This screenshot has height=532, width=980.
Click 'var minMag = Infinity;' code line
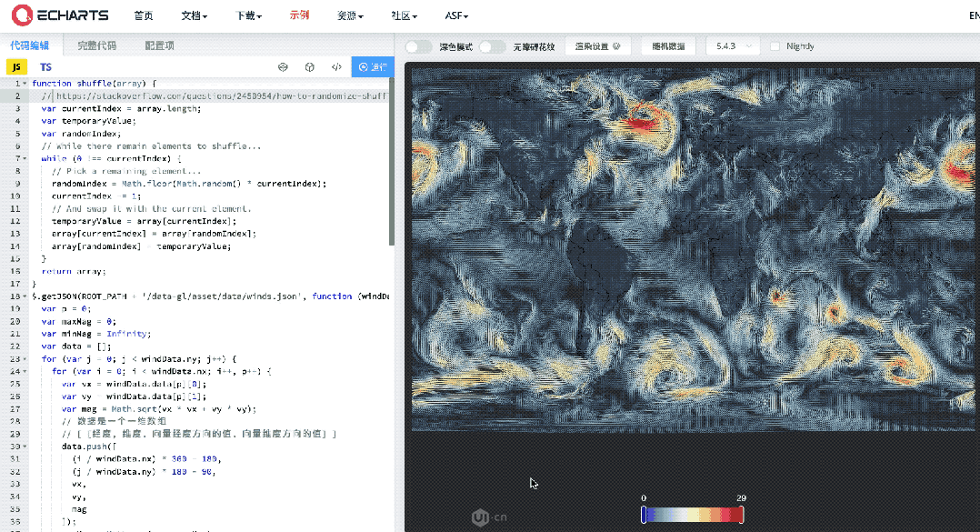tap(96, 334)
